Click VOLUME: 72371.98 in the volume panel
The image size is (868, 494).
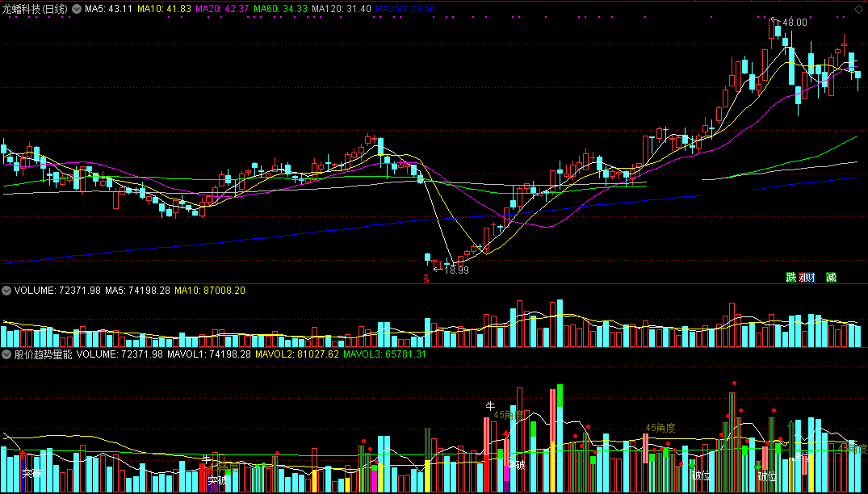[57, 290]
